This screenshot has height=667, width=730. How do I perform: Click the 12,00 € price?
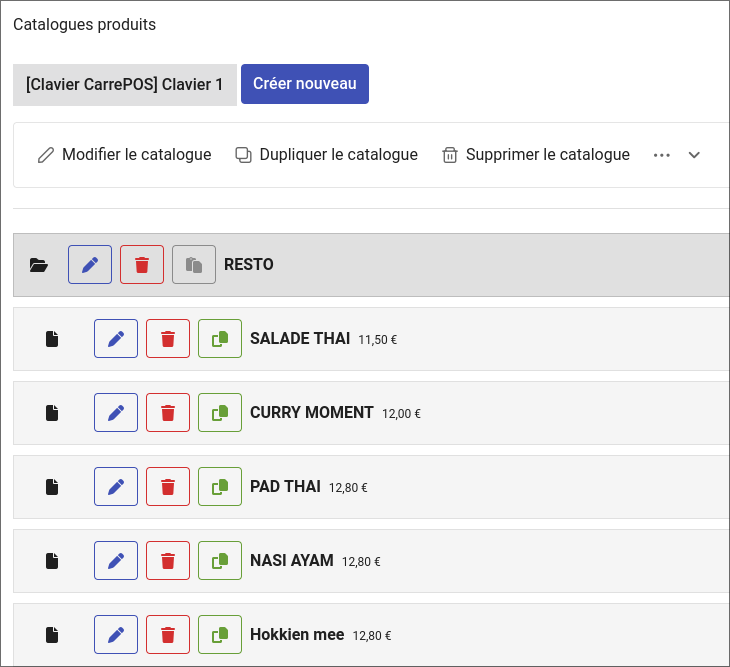(401, 414)
